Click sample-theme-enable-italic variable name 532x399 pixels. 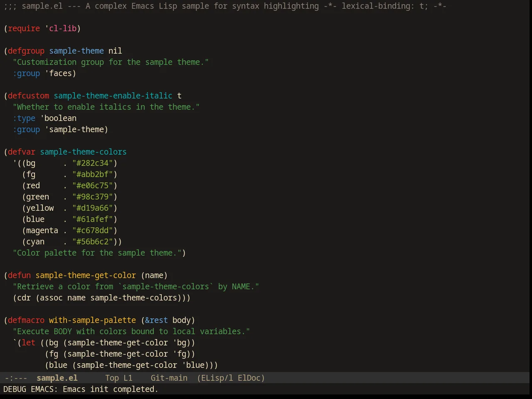(x=113, y=96)
